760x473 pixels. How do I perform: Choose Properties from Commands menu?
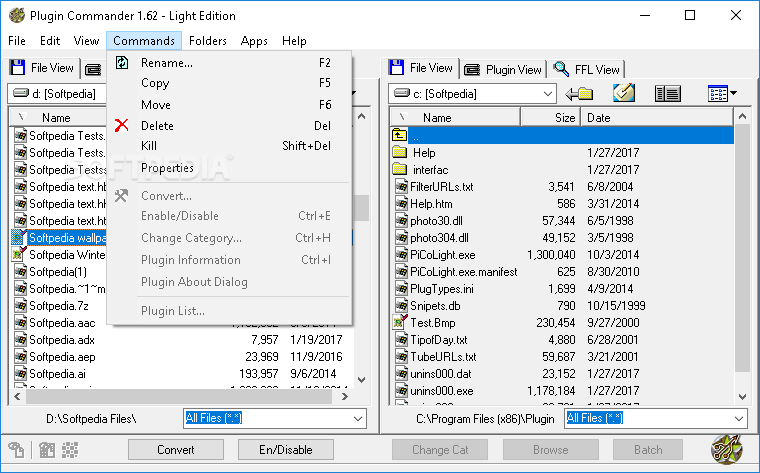tap(229, 168)
